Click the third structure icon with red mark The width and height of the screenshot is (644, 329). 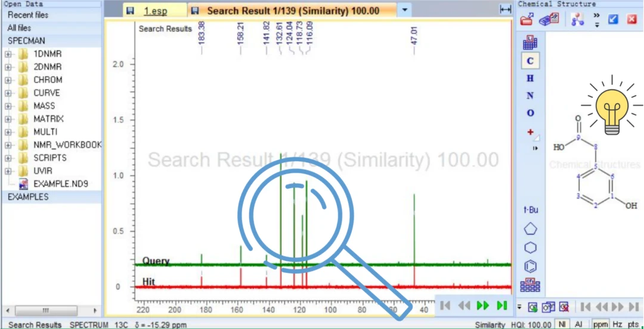(564, 307)
